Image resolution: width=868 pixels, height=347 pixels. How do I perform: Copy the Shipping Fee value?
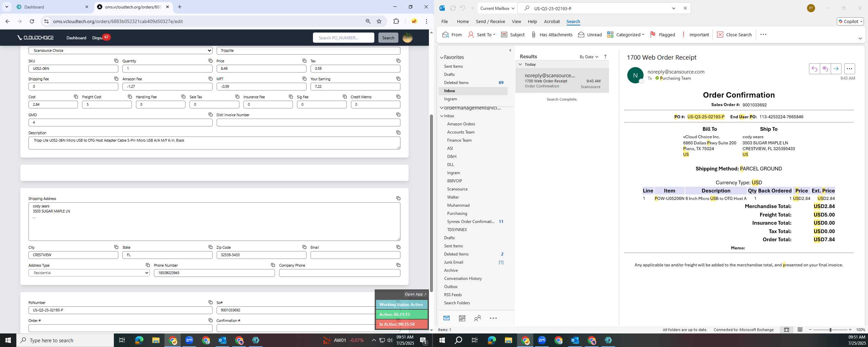click(116, 79)
